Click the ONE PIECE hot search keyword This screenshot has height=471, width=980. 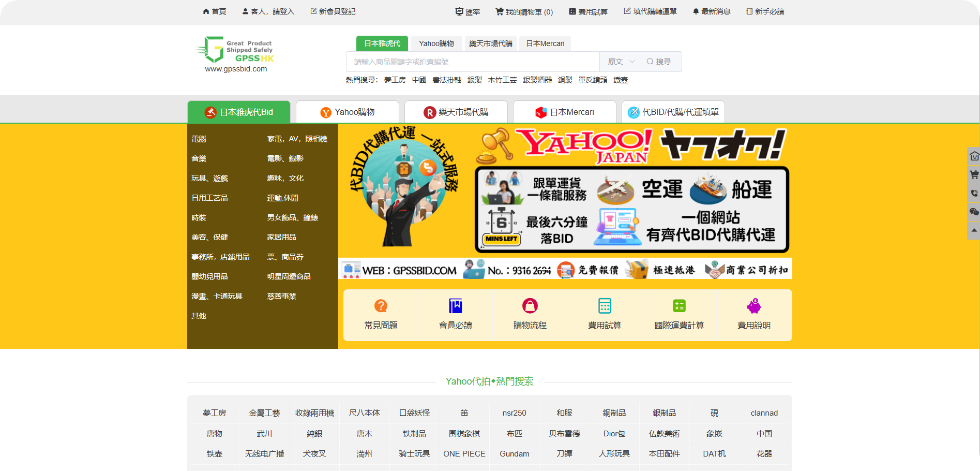coord(464,454)
